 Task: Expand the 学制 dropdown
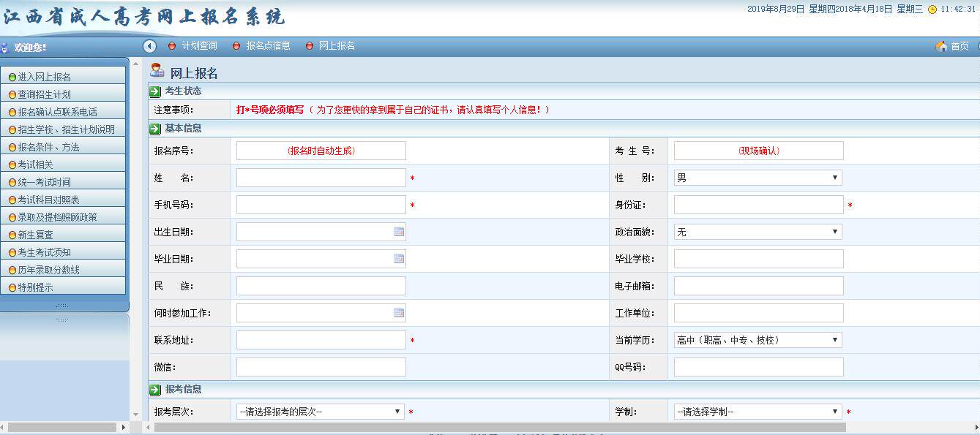coord(758,412)
